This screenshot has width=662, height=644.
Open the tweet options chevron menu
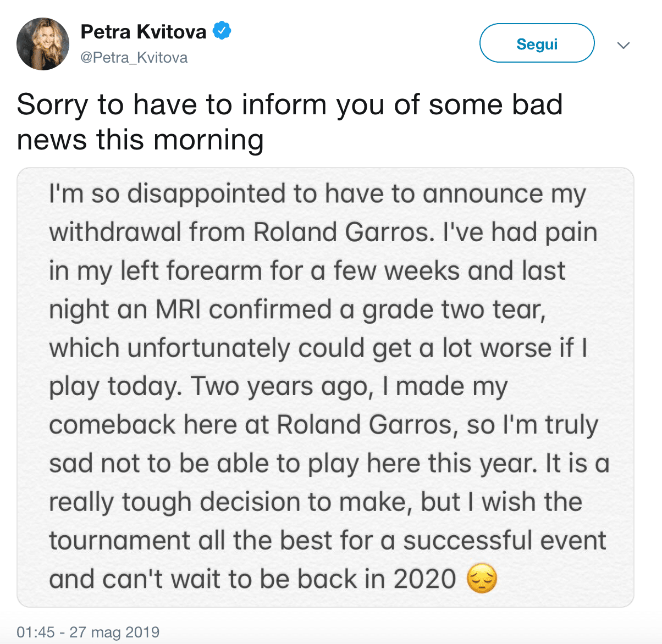[x=623, y=45]
